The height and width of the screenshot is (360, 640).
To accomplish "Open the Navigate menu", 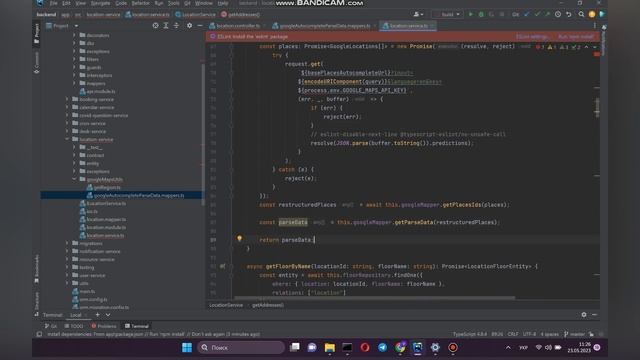I will [x=100, y=3].
